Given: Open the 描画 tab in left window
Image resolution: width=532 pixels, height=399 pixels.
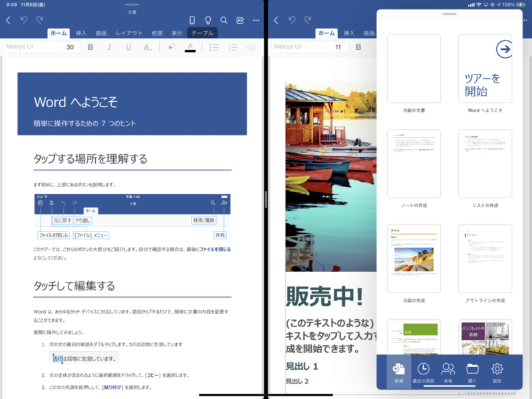Looking at the screenshot, I should [x=101, y=33].
